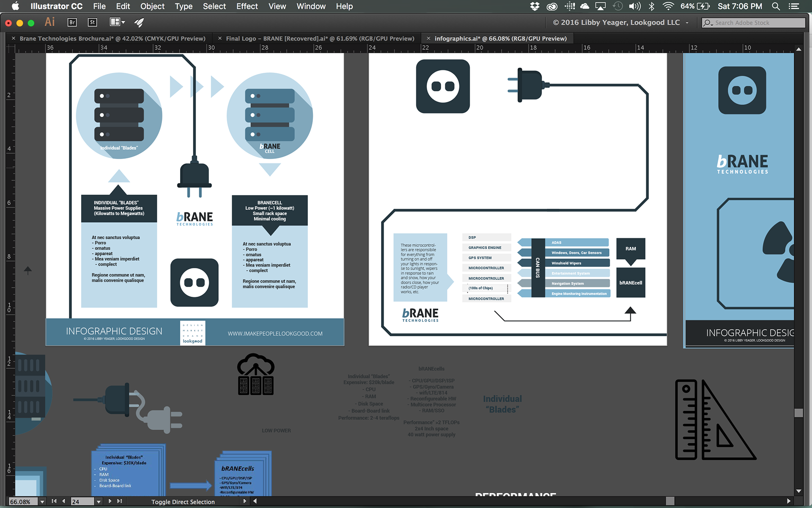This screenshot has height=508, width=812.
Task: Click the AirPlay display icon
Action: (601, 6)
